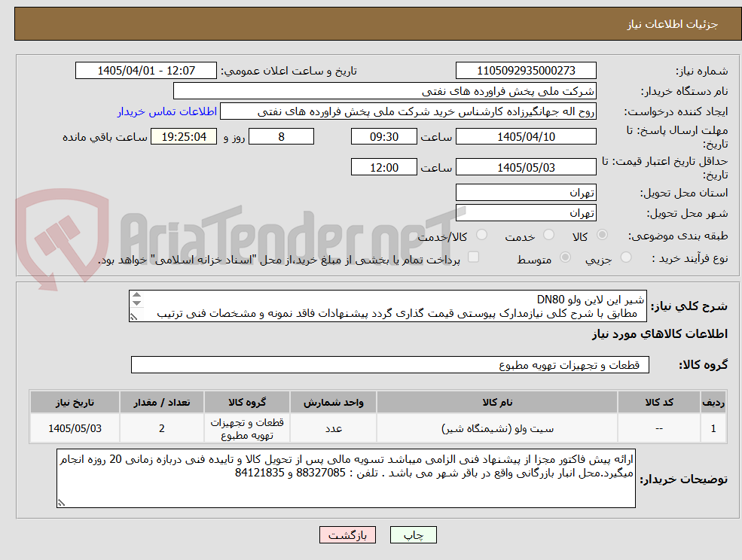Click the need number field 1105092935000273

(526, 71)
